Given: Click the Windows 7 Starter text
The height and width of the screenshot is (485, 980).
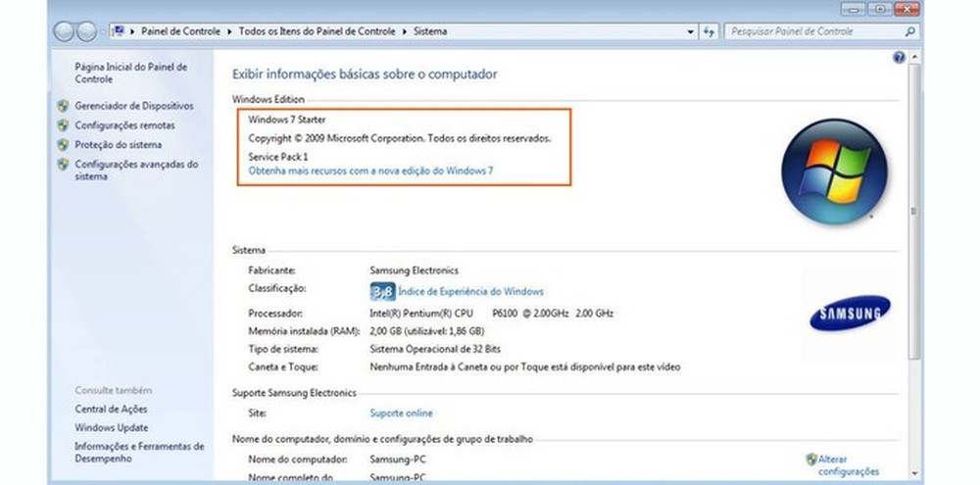Looking at the screenshot, I should tap(287, 120).
